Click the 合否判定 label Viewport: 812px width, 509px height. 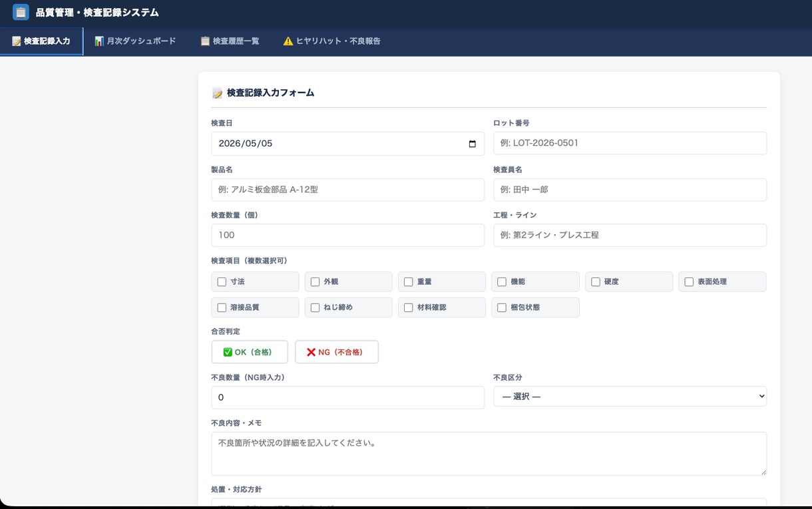point(226,331)
